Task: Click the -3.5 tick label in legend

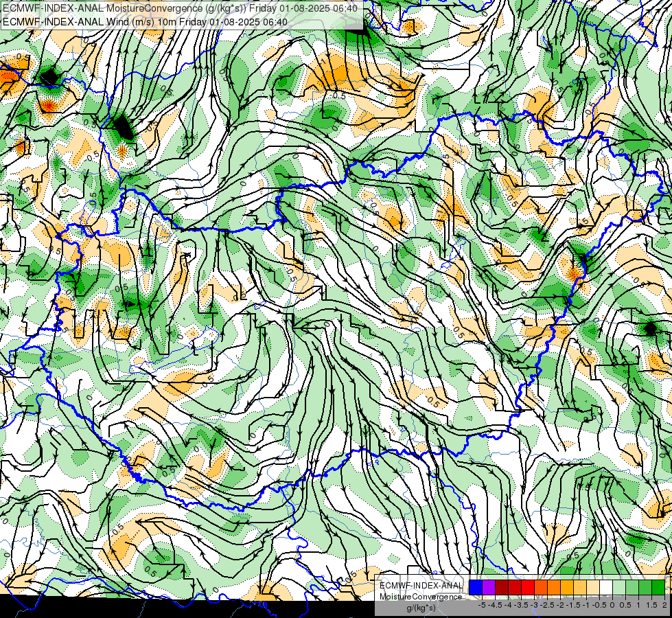Action: pos(520,605)
